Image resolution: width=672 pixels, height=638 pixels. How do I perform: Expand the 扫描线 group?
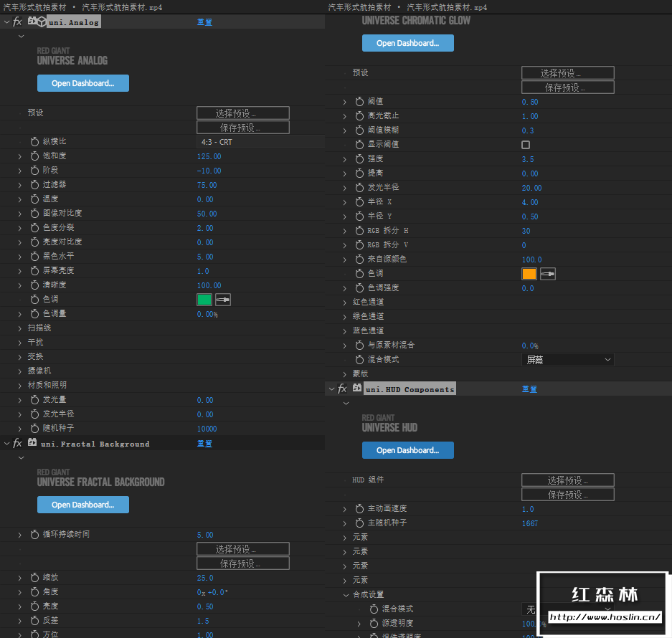pyautogui.click(x=19, y=328)
